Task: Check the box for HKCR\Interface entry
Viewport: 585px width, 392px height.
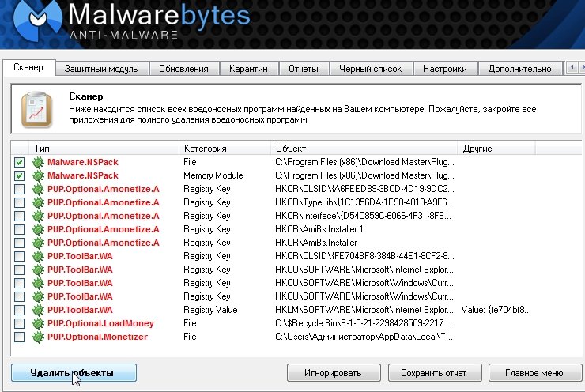Action: tap(20, 216)
